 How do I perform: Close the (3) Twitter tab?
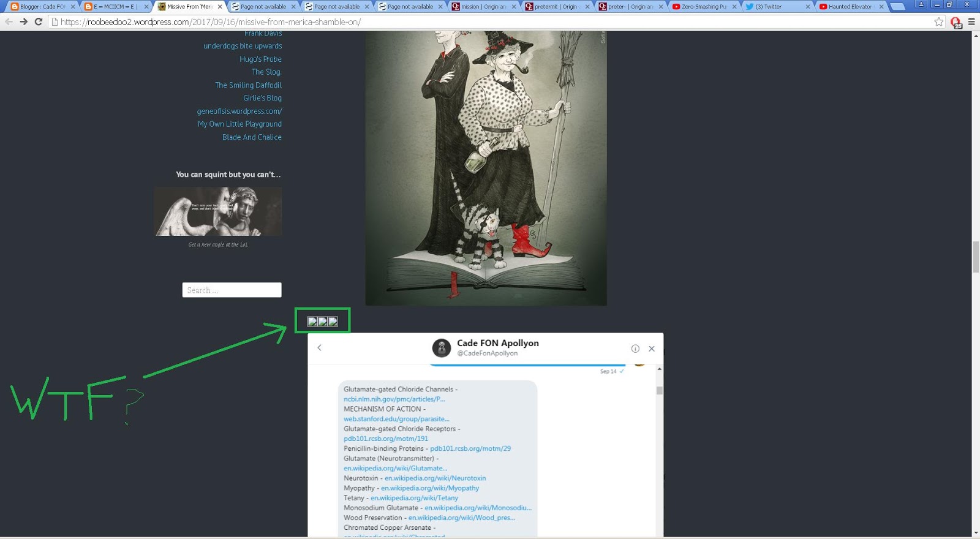[808, 7]
